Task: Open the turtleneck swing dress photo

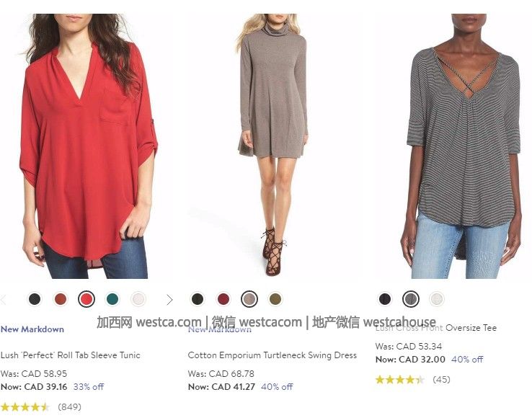Action: coord(272,146)
